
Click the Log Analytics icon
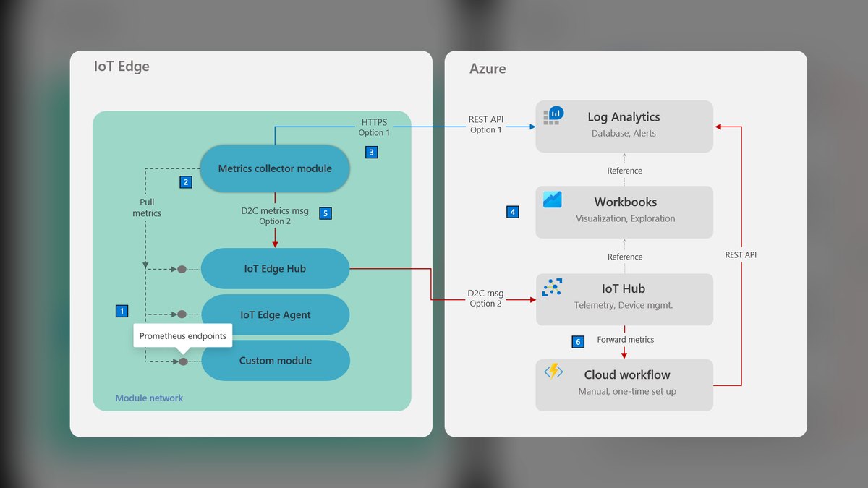click(x=554, y=115)
